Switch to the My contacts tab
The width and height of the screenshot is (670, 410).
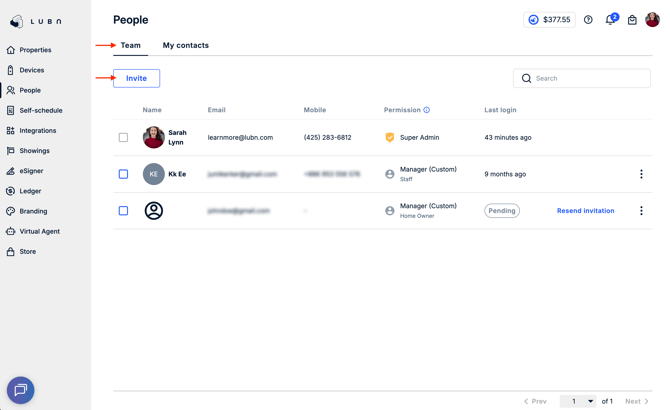click(186, 45)
